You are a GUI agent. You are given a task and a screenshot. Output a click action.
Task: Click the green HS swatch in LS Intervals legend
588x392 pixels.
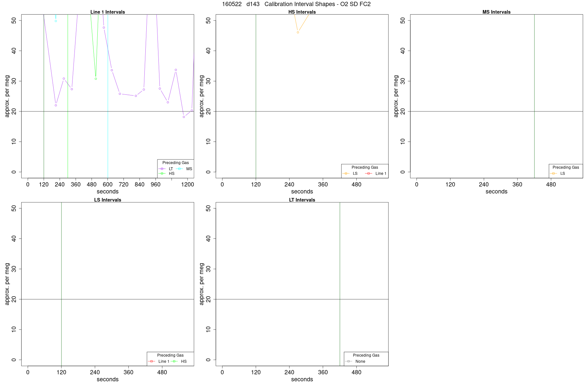click(174, 361)
